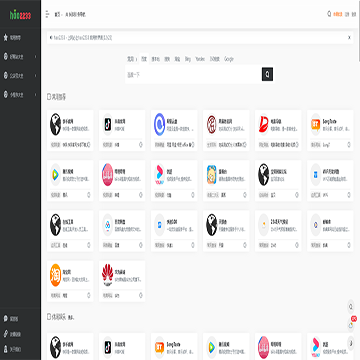The height and width of the screenshot is (360, 360).
Task: Close the announcement notice bar
Action: (x=349, y=38)
